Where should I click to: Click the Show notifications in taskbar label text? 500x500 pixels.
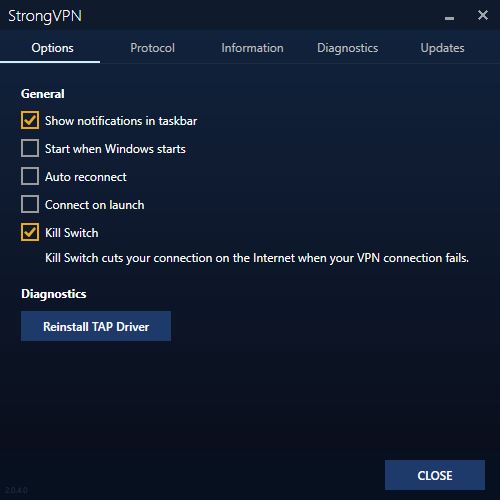point(121,121)
